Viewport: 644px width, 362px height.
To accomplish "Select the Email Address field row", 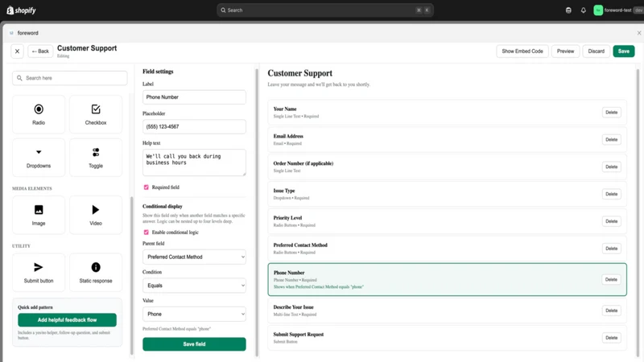I will tap(448, 139).
